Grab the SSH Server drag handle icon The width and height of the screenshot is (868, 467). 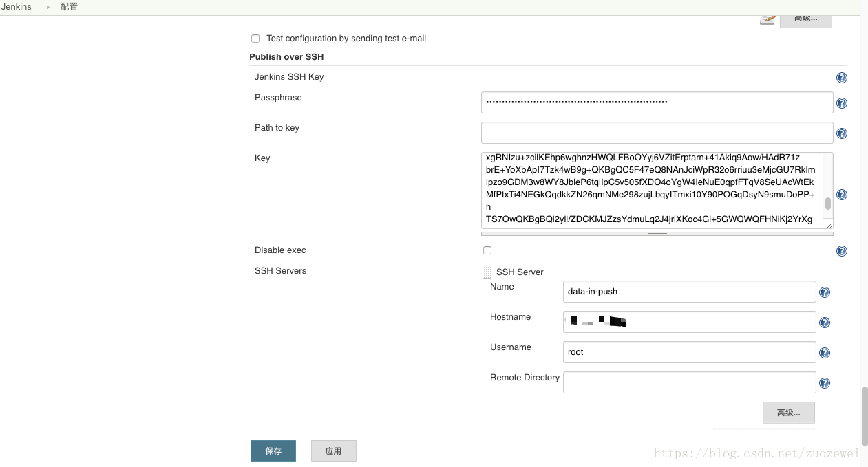487,272
